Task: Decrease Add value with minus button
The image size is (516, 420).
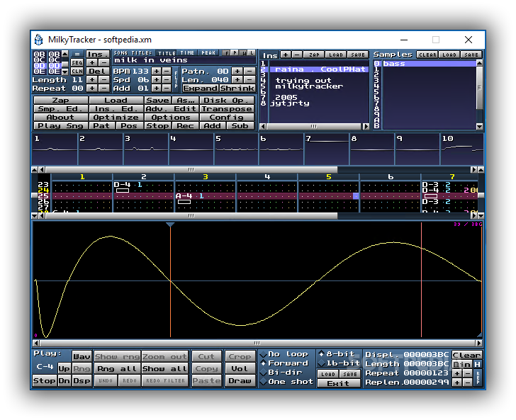Action: pos(167,88)
